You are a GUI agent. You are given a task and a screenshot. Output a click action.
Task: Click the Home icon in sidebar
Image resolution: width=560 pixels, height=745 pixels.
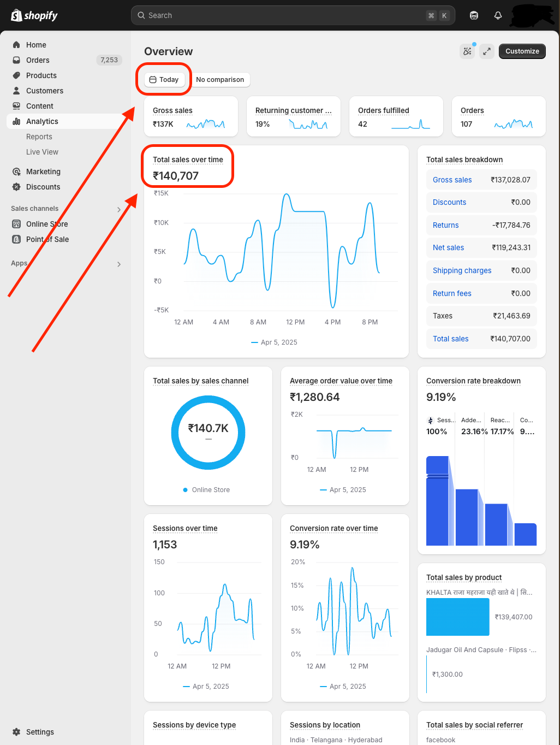coord(16,45)
